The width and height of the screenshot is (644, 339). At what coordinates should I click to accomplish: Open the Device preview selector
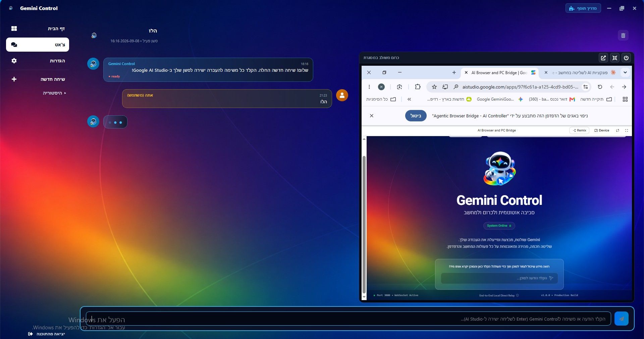pos(602,130)
